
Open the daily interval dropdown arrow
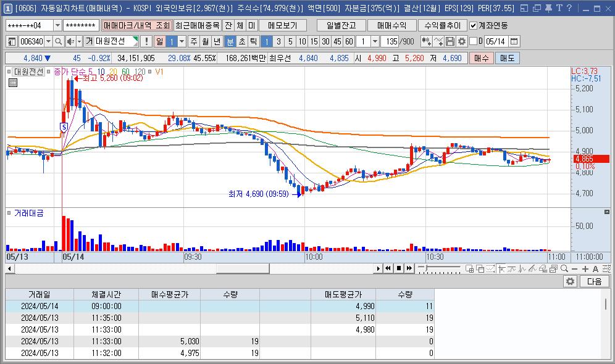182,41
